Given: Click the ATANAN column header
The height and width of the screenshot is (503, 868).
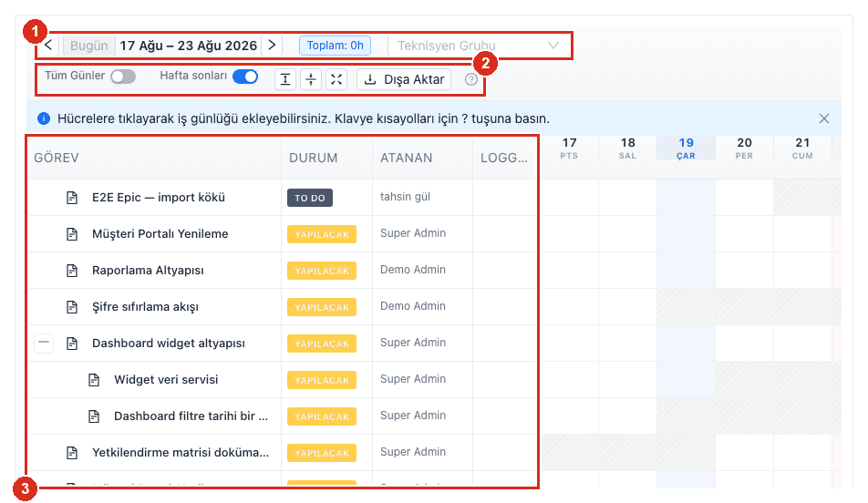Looking at the screenshot, I should 422,158.
